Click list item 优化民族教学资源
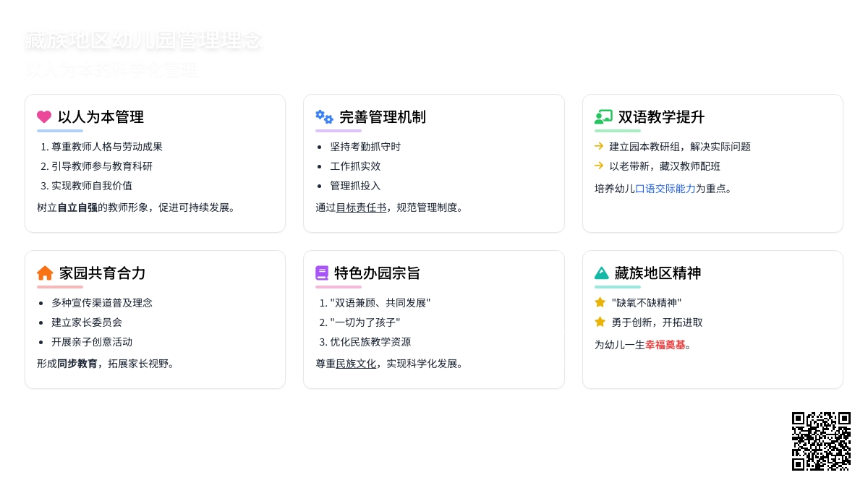 click(x=370, y=342)
